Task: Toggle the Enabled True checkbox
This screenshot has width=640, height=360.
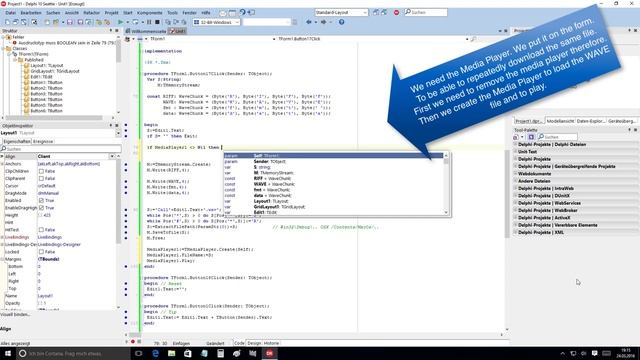Action: tap(41, 200)
